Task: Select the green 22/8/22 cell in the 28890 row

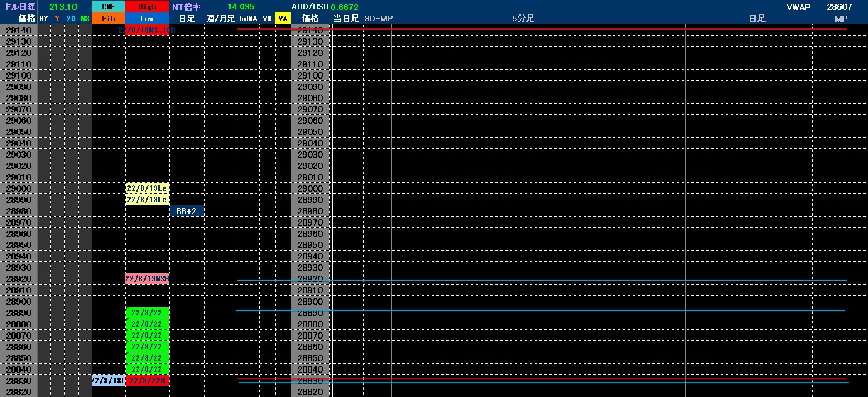Action: [147, 313]
